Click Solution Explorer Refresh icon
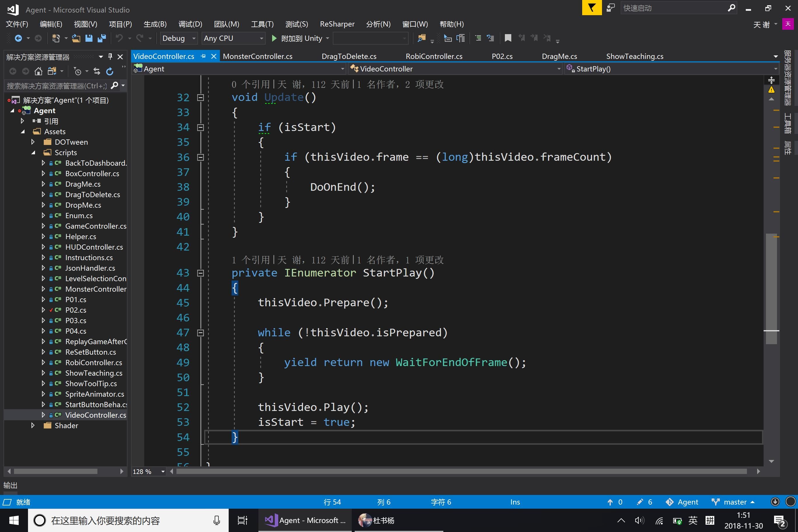Viewport: 798px width, 532px height. coord(110,71)
